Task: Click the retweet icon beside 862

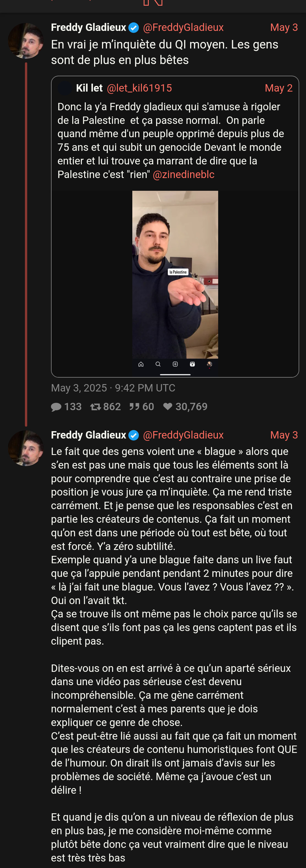Action: [x=95, y=407]
